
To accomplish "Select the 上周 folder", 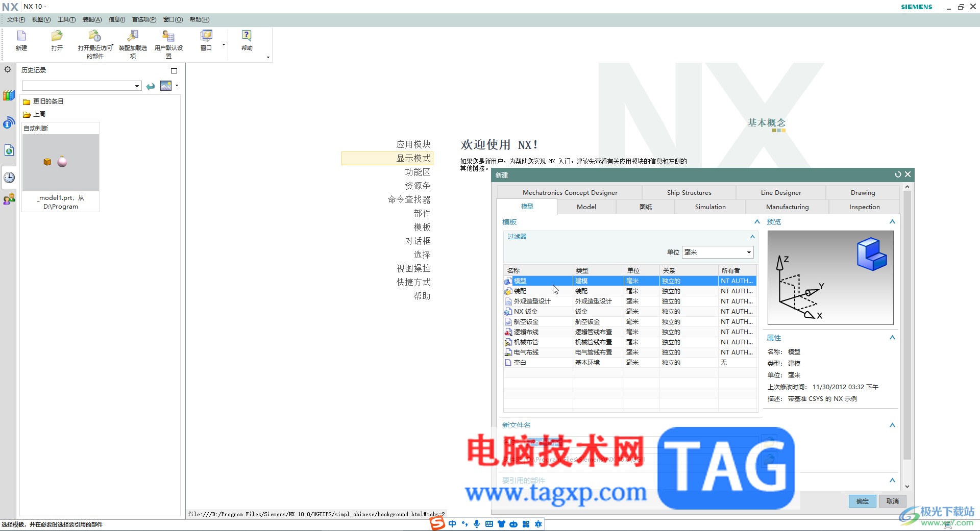I will 34,114.
